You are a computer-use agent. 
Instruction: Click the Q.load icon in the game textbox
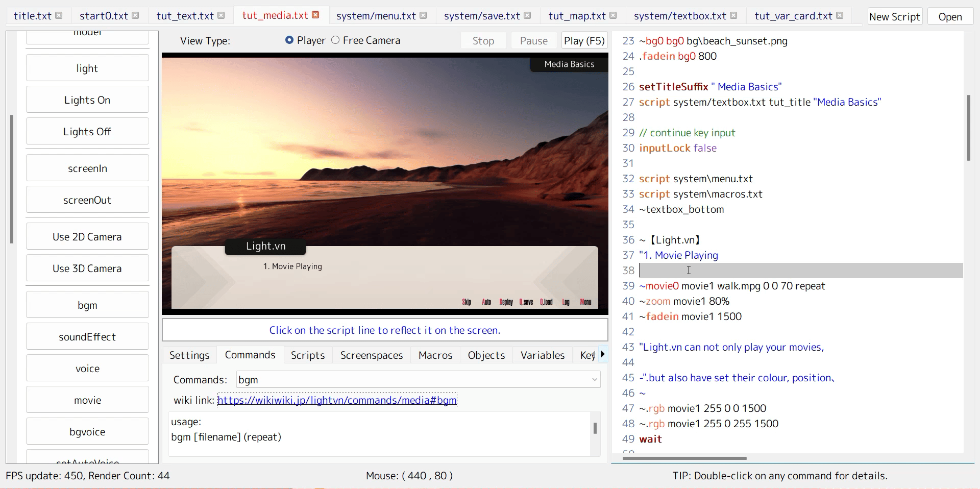[x=546, y=302]
